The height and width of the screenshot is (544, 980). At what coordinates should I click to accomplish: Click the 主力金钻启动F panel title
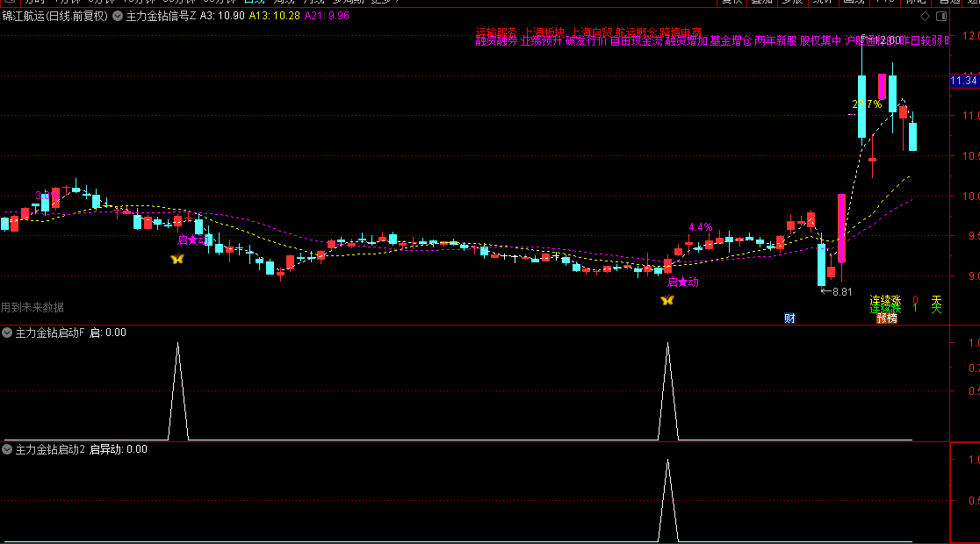[49, 333]
